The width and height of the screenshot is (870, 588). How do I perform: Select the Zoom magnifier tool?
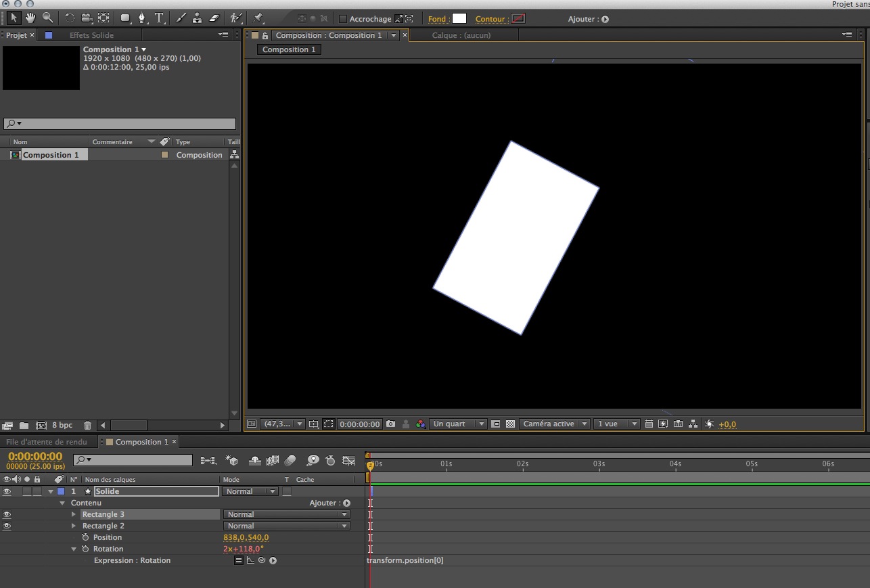coord(47,18)
